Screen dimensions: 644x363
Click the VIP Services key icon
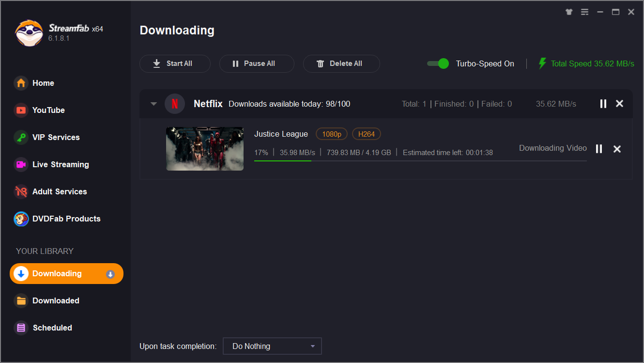(x=21, y=137)
